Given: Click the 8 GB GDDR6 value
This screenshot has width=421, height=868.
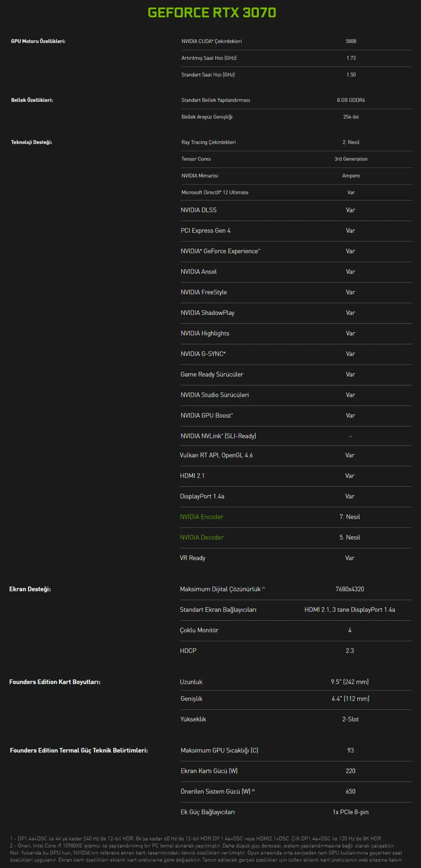Looking at the screenshot, I should click(x=351, y=100).
